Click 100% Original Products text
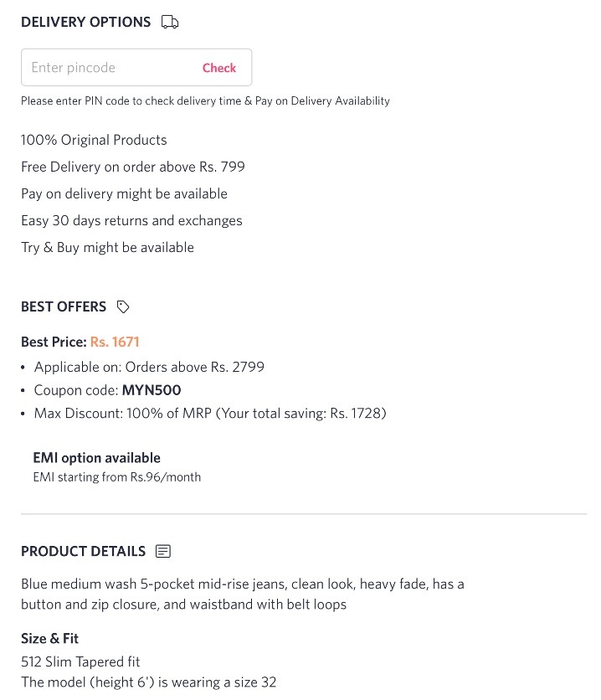601x700 pixels. pos(94,140)
